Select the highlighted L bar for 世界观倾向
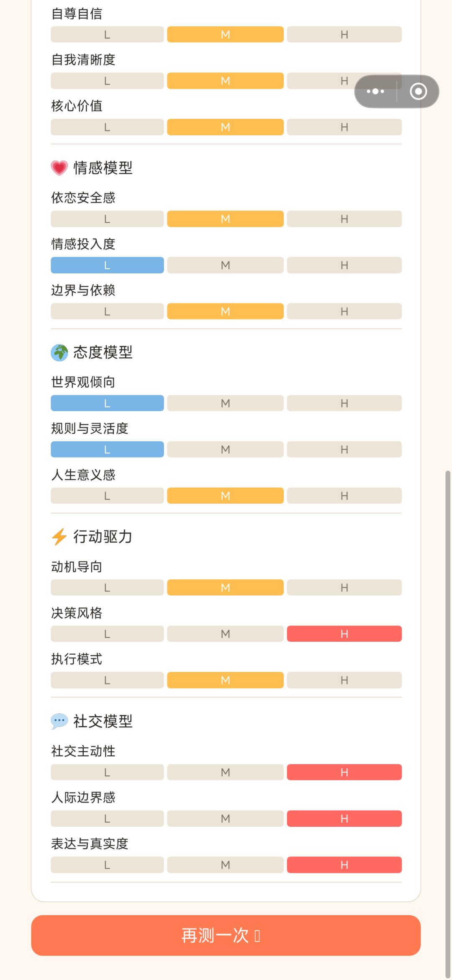452x980 pixels. tap(107, 403)
